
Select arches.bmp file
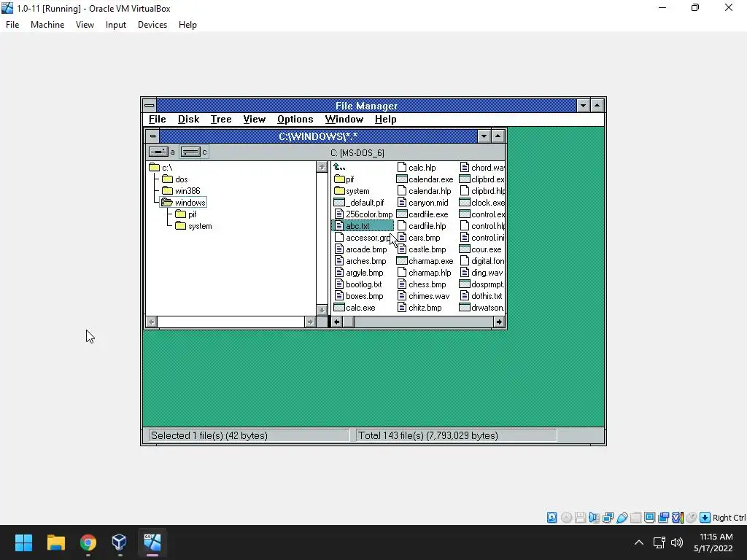pyautogui.click(x=360, y=261)
